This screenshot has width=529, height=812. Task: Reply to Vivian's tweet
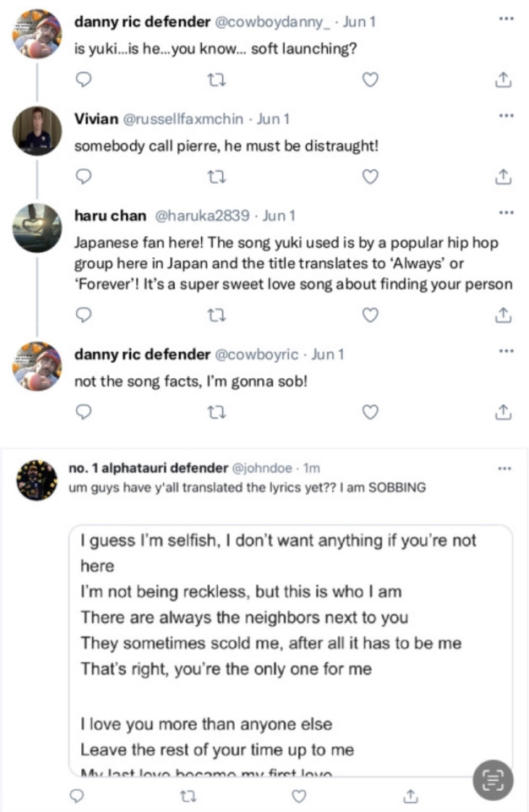pyautogui.click(x=83, y=177)
